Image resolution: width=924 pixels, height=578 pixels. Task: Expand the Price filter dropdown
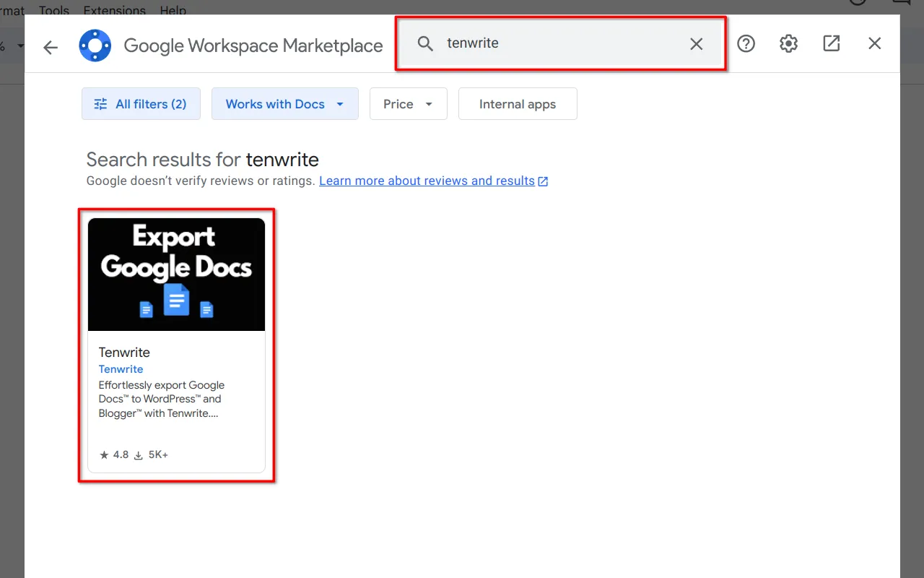[408, 103]
